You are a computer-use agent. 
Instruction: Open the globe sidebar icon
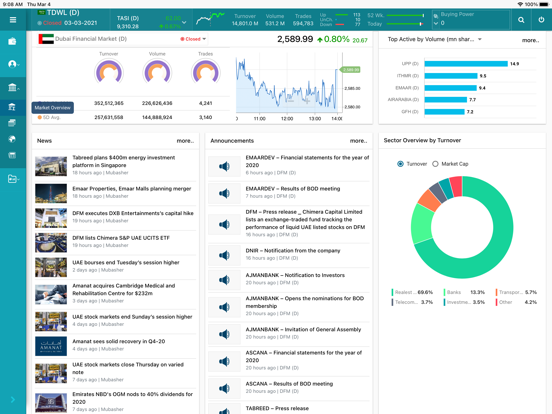coord(12,139)
